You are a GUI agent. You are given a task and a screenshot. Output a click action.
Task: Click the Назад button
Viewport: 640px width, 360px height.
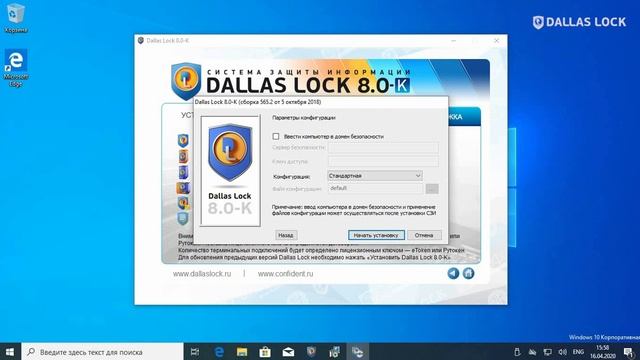pos(285,235)
